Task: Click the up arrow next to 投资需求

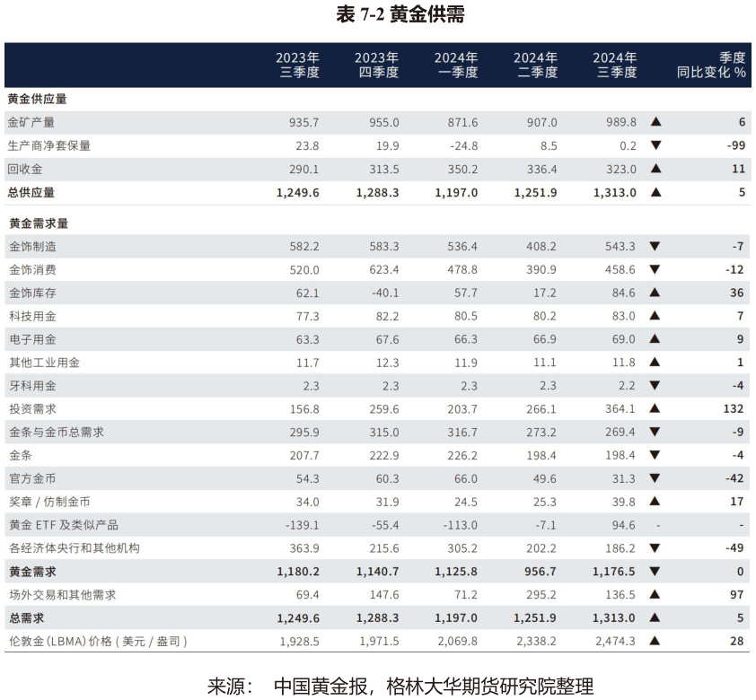Action: (x=655, y=408)
